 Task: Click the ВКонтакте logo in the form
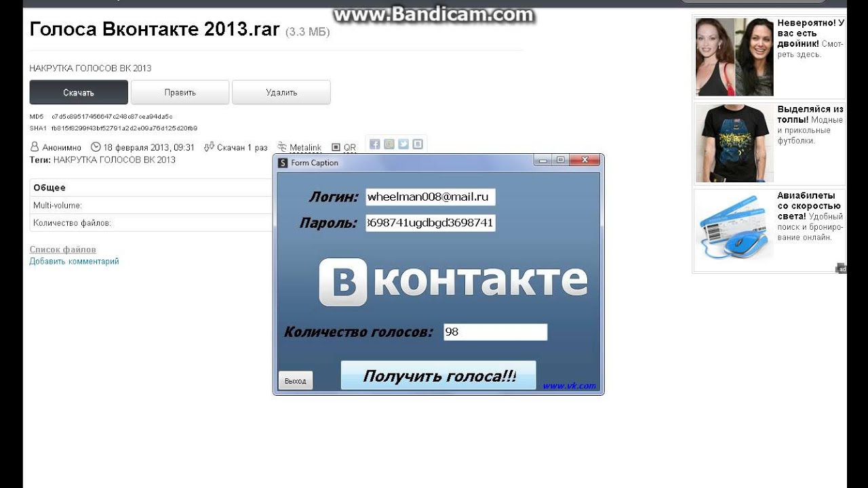pyautogui.click(x=453, y=281)
